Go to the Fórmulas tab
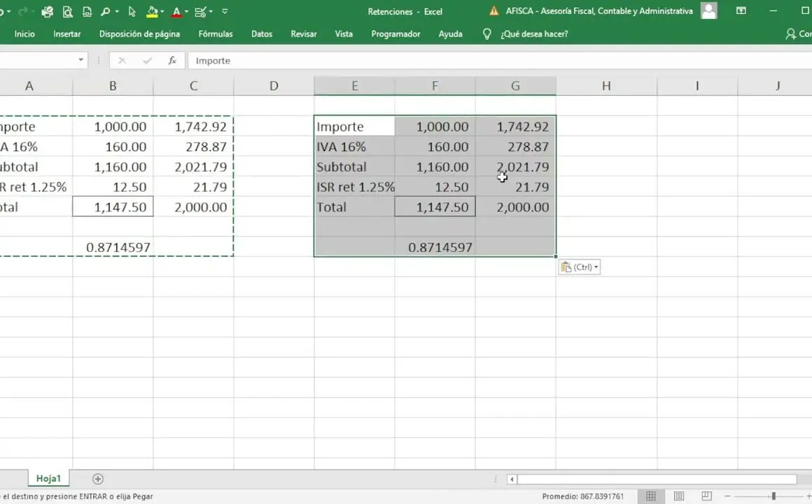The width and height of the screenshot is (812, 504). 216,34
